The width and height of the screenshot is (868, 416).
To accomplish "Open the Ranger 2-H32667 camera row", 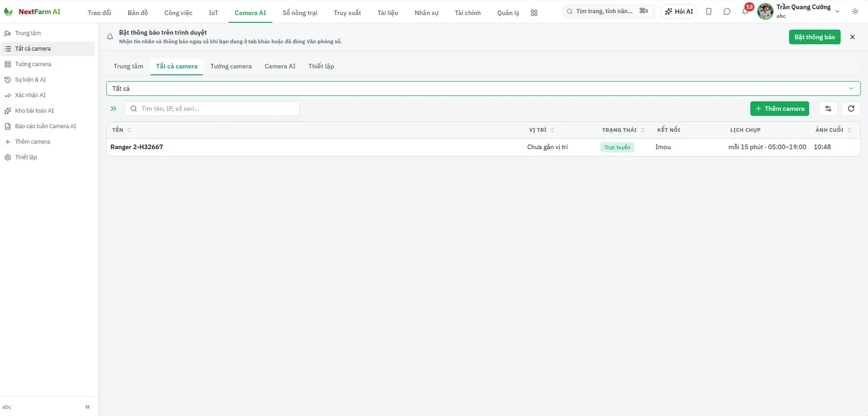I will coord(483,147).
